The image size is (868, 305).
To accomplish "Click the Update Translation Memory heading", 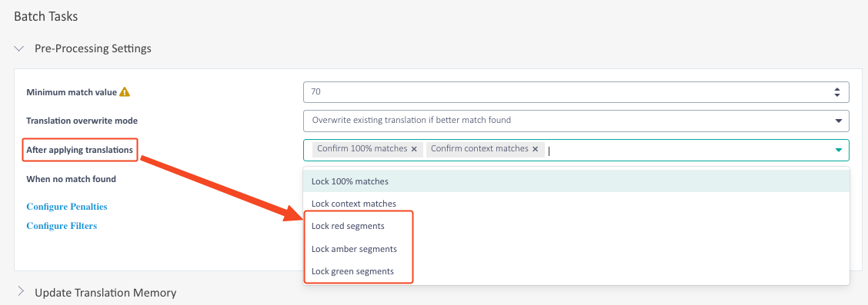I will [105, 292].
